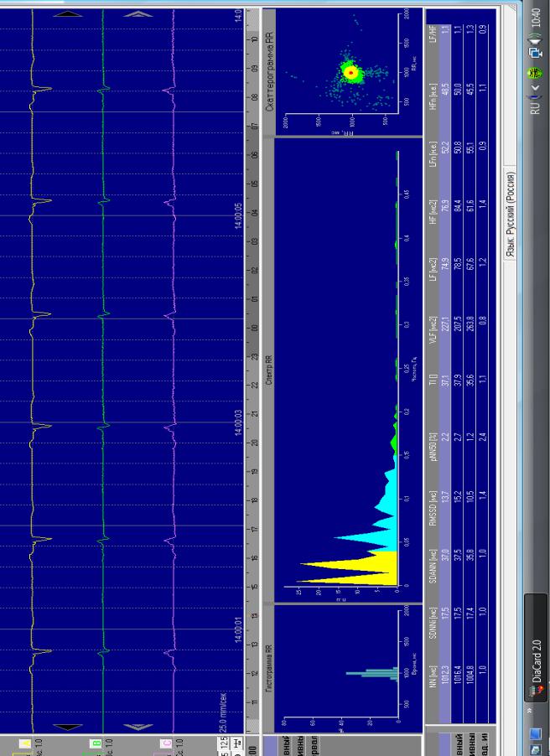Select the NN value 1016.4 cell
This screenshot has height=756, width=550.
[x=458, y=675]
